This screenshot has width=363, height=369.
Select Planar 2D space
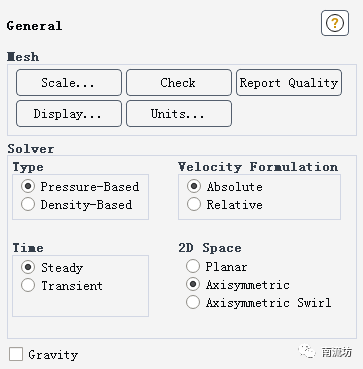click(193, 266)
